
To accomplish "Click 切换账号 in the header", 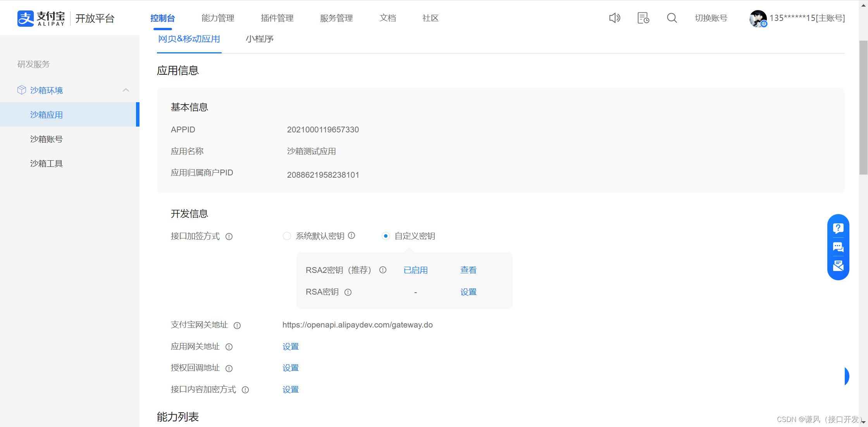I will [711, 18].
